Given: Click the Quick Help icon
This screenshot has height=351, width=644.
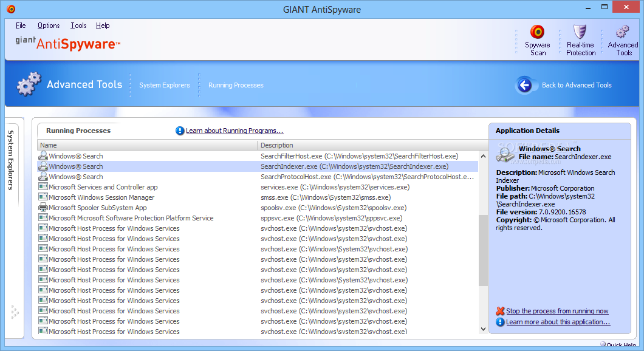Looking at the screenshot, I should click(x=603, y=345).
